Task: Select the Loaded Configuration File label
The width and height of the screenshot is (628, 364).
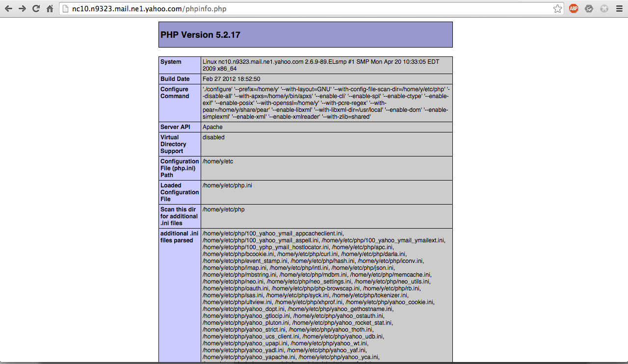Action: point(180,192)
